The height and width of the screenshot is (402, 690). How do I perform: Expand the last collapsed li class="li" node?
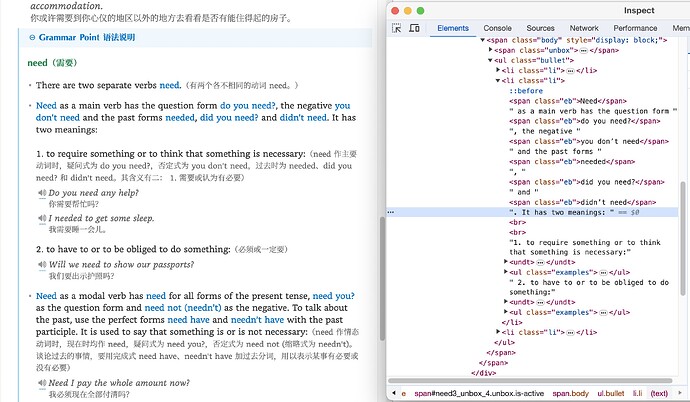pos(498,332)
